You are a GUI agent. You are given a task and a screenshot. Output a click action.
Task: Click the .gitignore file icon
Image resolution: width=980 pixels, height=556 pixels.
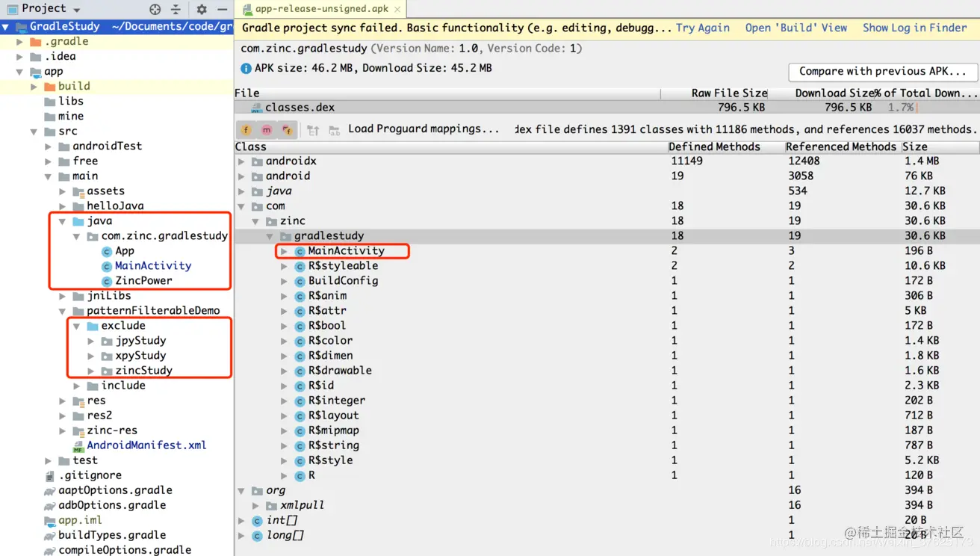(x=49, y=475)
